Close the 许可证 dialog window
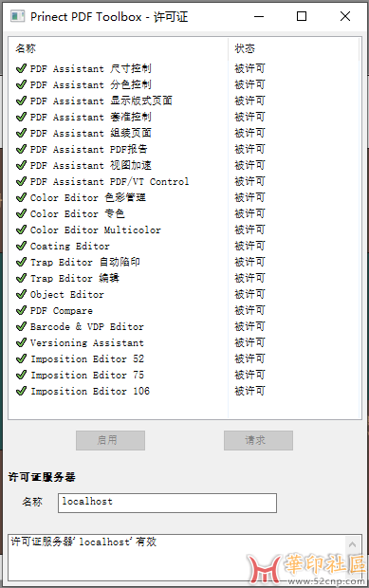The height and width of the screenshot is (588, 369). coord(345,16)
